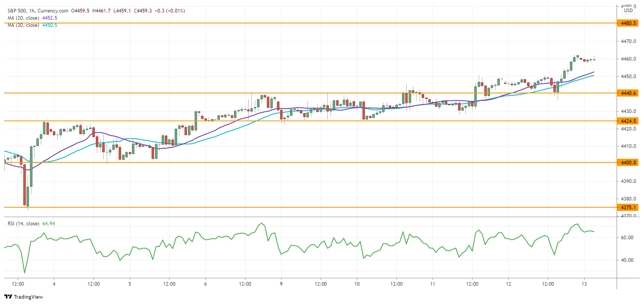Image resolution: width=644 pixels, height=304 pixels.
Task: Click the 60.00 level on RSI scale
Action: (x=627, y=238)
